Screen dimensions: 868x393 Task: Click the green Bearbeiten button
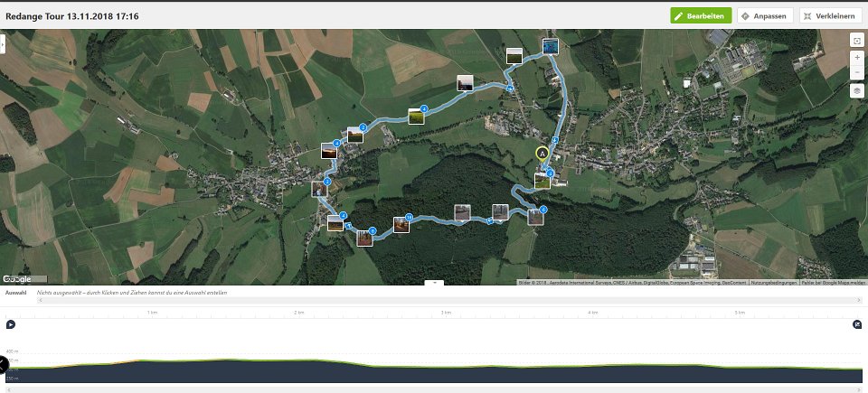701,16
